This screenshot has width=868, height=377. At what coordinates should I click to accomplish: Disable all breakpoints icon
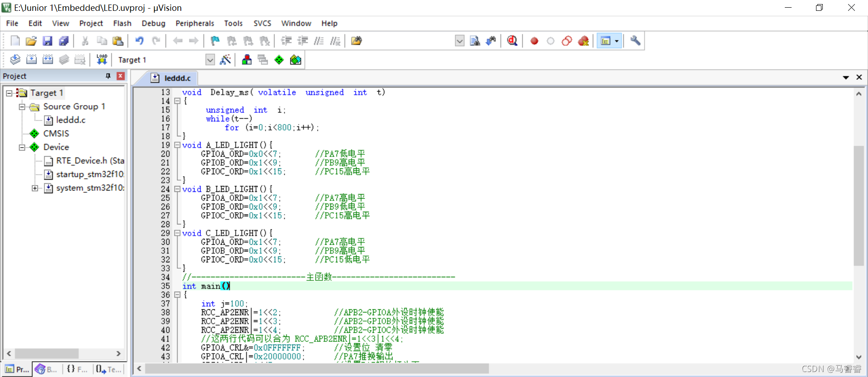pos(567,41)
